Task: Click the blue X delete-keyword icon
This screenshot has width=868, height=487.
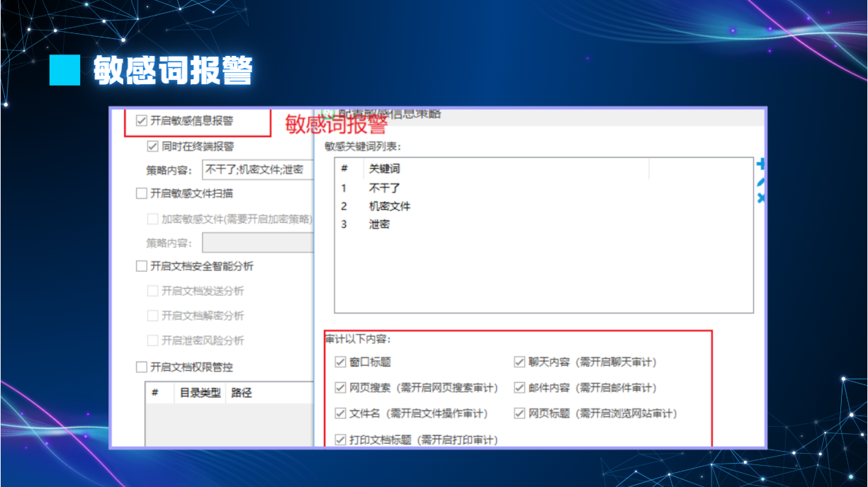Action: tap(761, 200)
